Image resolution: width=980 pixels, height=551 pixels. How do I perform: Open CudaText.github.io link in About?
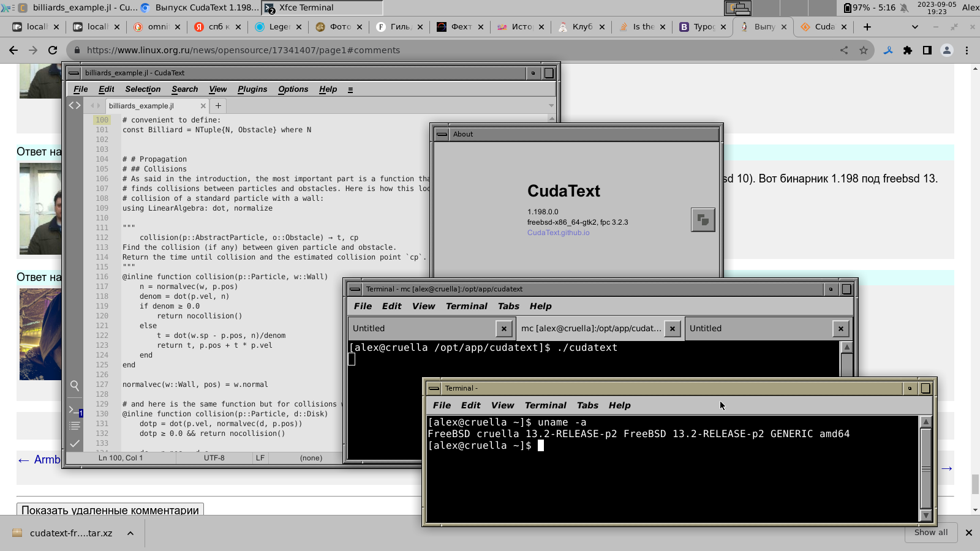click(559, 233)
